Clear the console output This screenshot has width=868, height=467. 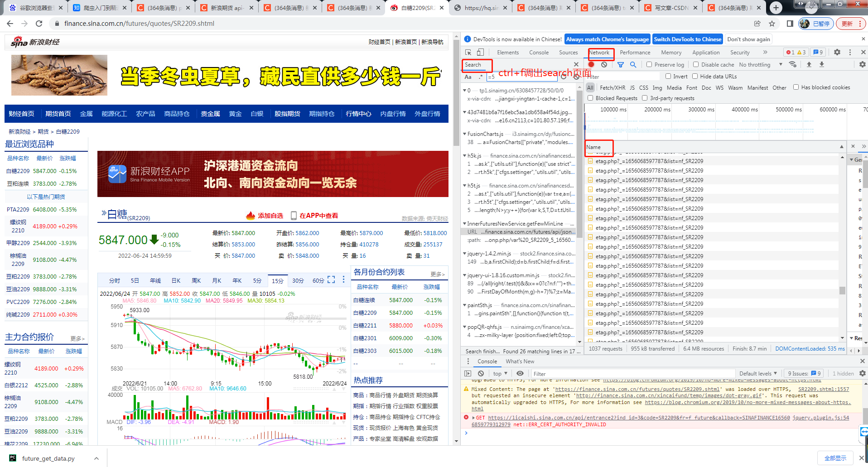pyautogui.click(x=481, y=374)
